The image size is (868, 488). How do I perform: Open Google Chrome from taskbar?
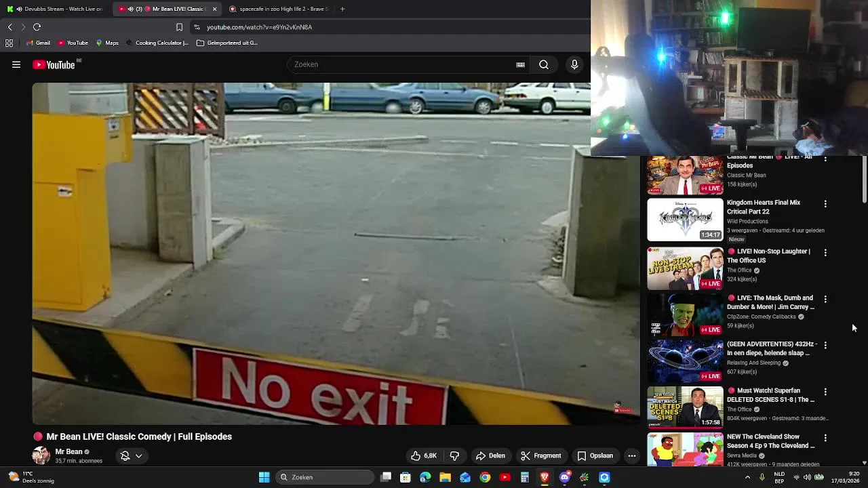[485, 477]
